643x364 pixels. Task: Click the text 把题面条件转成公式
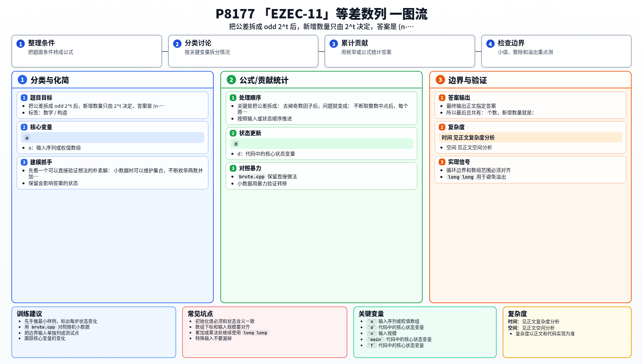[51, 52]
